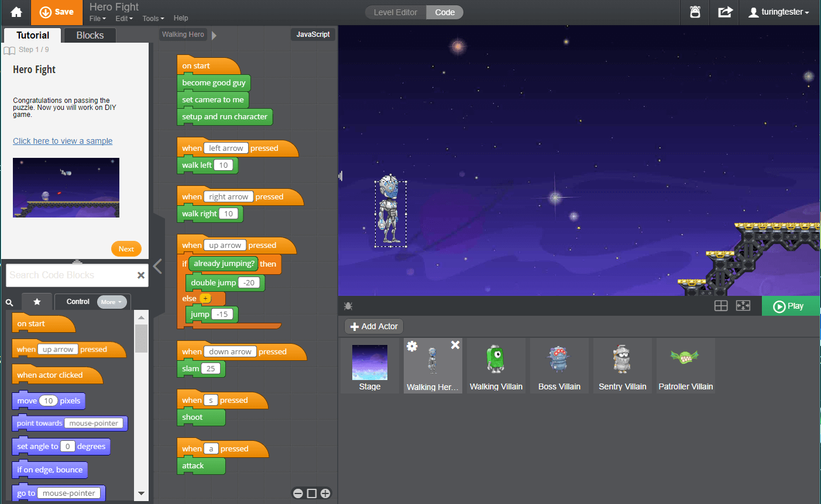Open the favorites star category
The image size is (821, 504).
[37, 302]
